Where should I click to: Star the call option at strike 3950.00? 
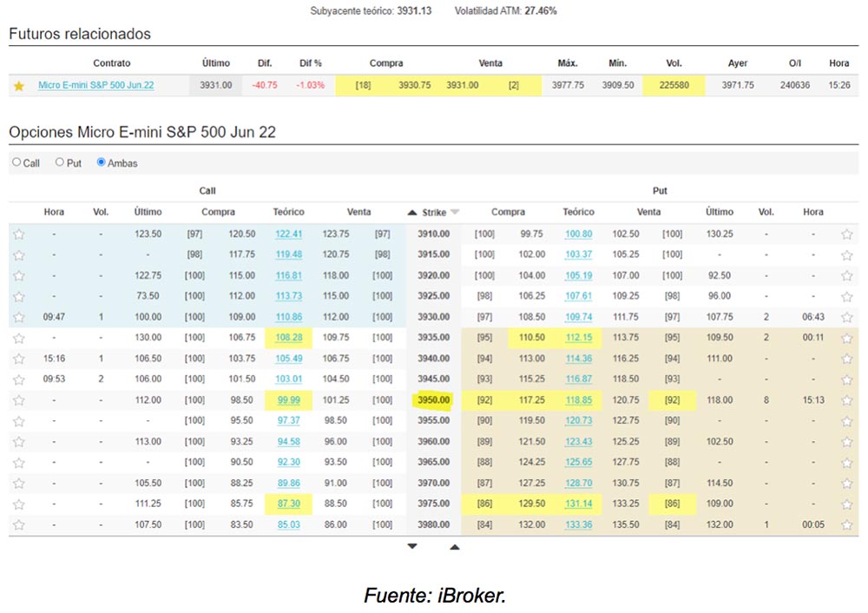point(19,400)
